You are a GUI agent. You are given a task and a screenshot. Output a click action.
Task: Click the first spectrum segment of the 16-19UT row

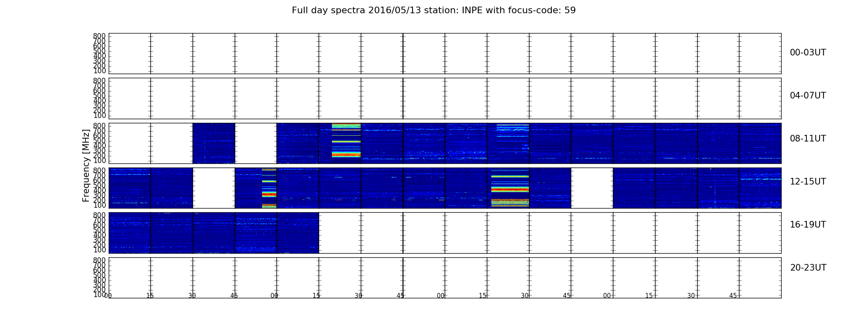[x=130, y=233]
